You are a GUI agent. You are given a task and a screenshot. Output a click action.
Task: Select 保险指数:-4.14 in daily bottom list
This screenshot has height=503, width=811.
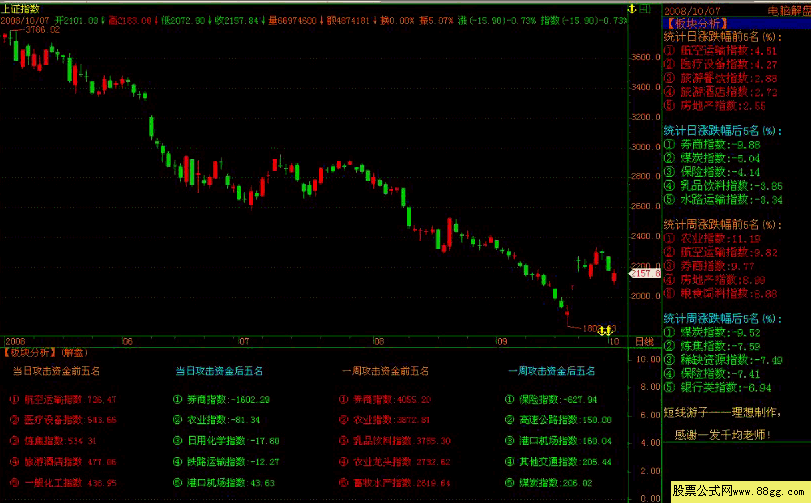coord(712,172)
